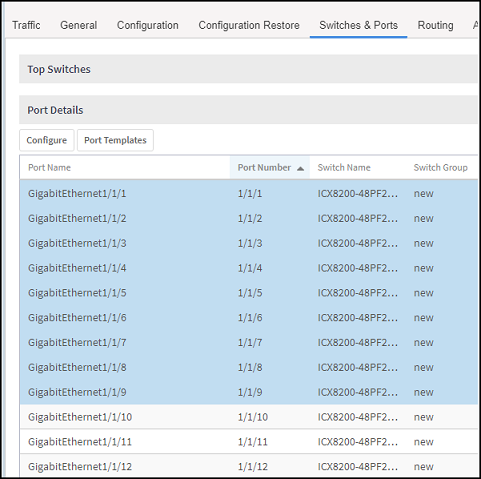Sort by Switch Group column header
Image resolution: width=481 pixels, height=479 pixels.
441,167
